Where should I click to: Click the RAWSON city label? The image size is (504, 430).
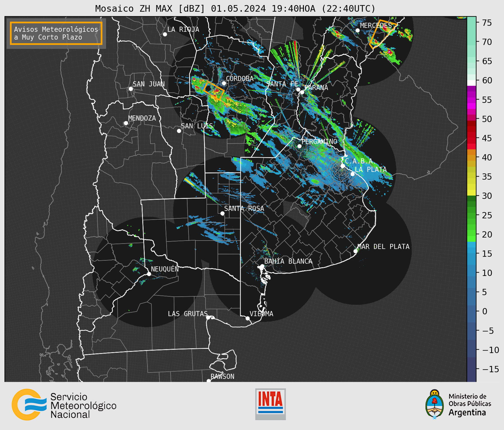click(x=223, y=376)
